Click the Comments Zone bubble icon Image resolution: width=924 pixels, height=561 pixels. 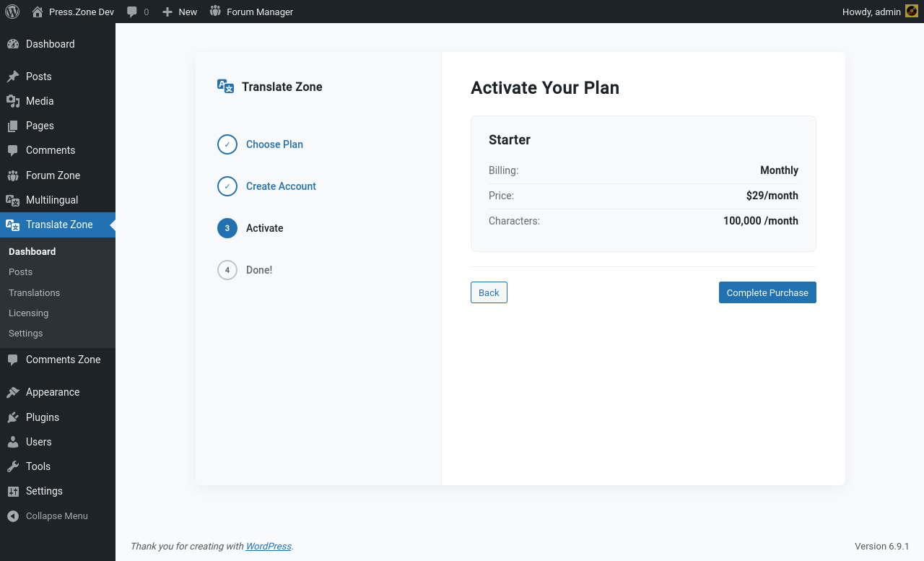pos(13,360)
